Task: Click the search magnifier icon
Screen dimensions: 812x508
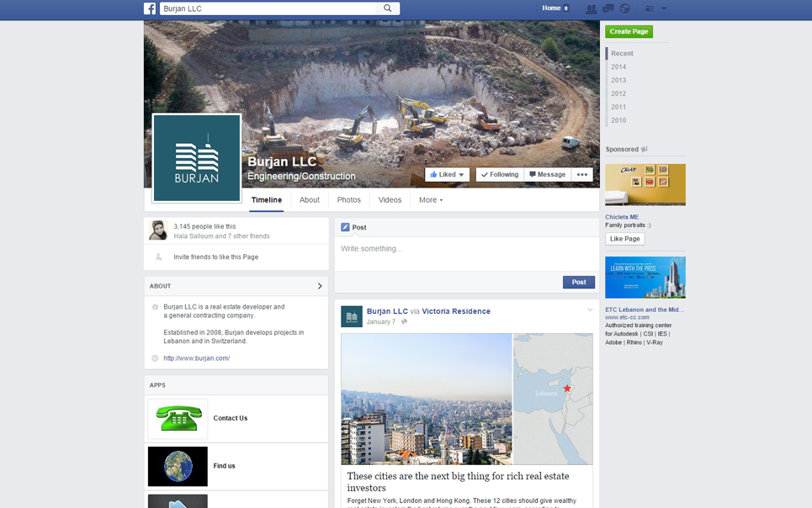Action: click(x=388, y=8)
